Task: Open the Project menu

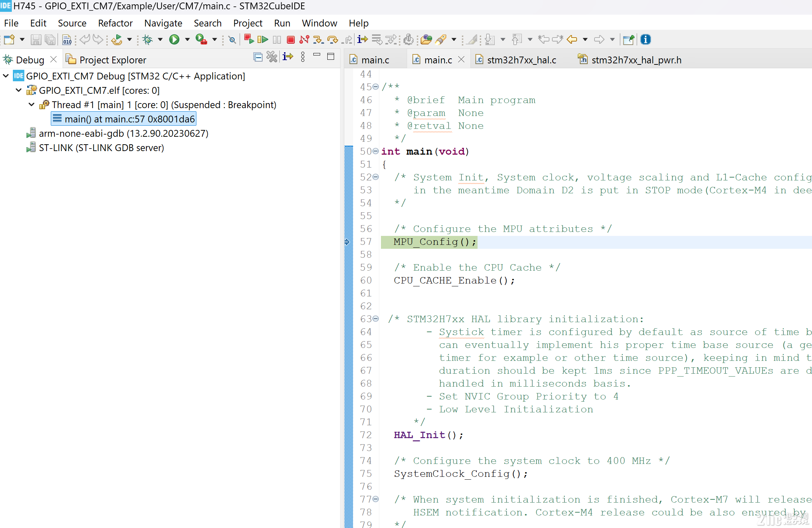Action: [x=248, y=23]
